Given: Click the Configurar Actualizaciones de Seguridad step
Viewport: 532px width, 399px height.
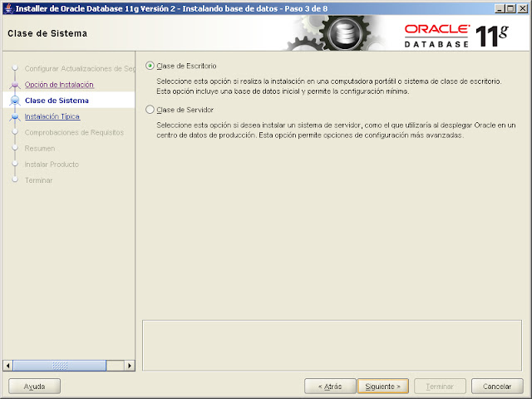Looking at the screenshot, I should point(80,68).
